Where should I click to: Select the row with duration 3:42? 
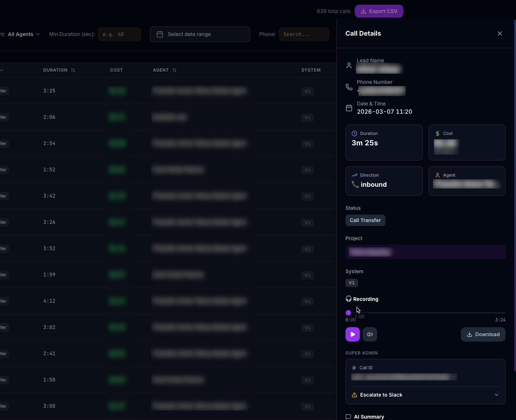tap(168, 196)
